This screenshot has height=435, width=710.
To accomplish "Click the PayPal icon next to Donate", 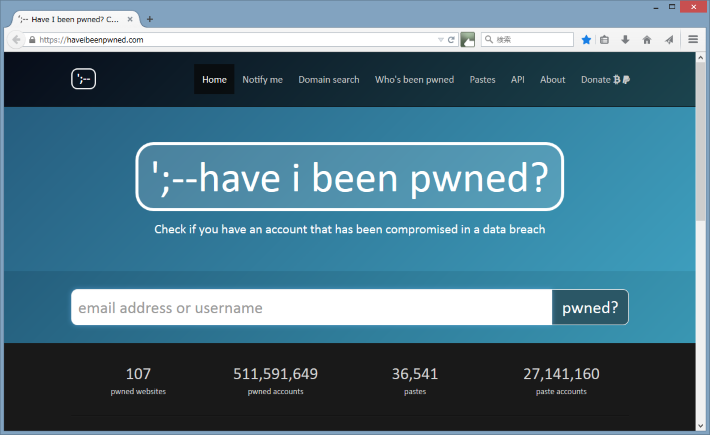I will pos(626,80).
